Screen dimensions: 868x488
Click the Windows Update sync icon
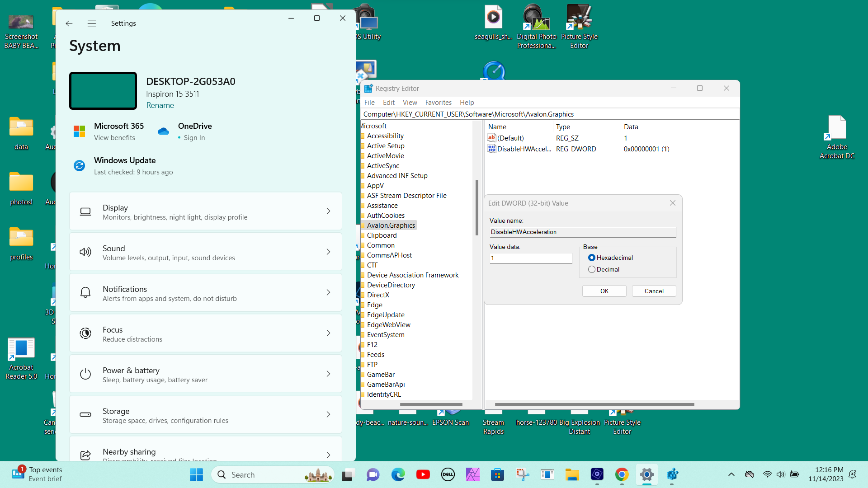tap(79, 166)
